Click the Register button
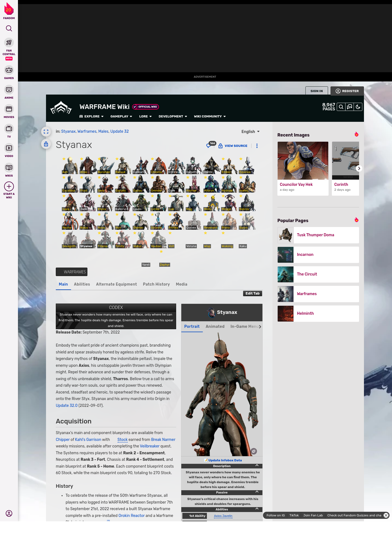 pyautogui.click(x=347, y=91)
